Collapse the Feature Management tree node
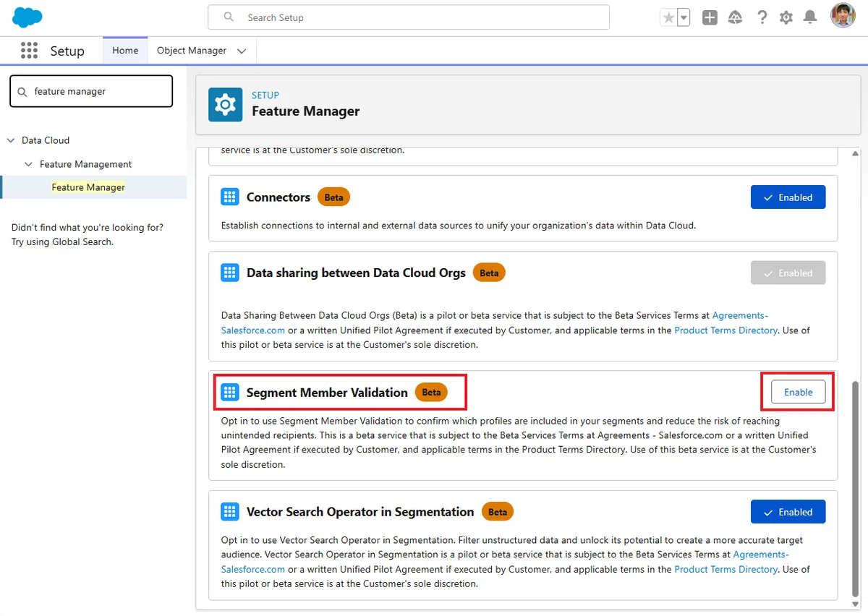This screenshot has height=616, width=868. [29, 164]
